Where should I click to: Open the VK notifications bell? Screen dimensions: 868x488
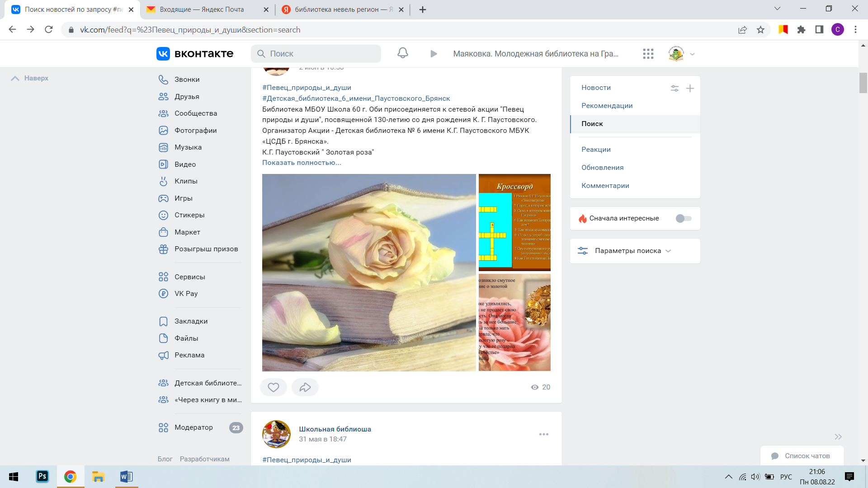tap(402, 54)
